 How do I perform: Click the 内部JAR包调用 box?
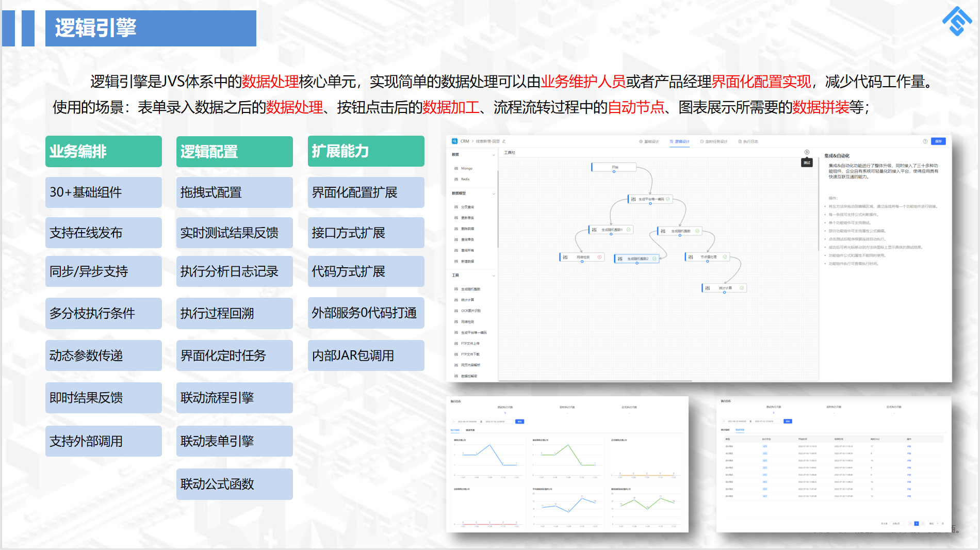pyautogui.click(x=366, y=355)
